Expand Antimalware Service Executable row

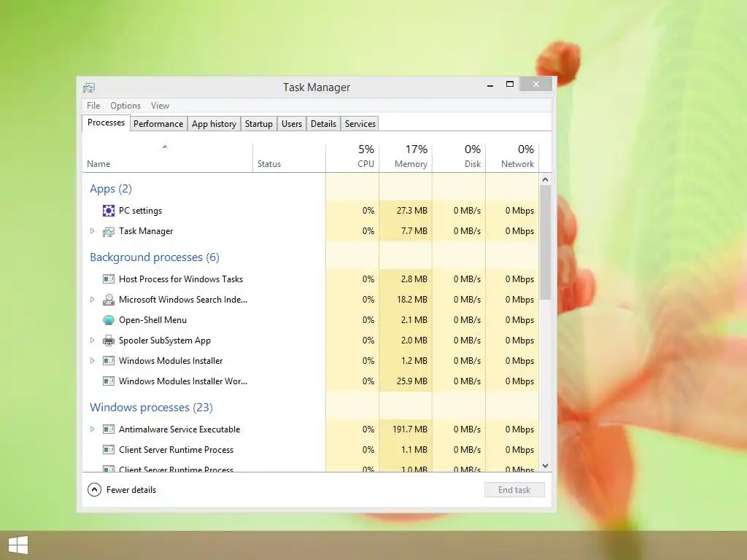pos(93,429)
